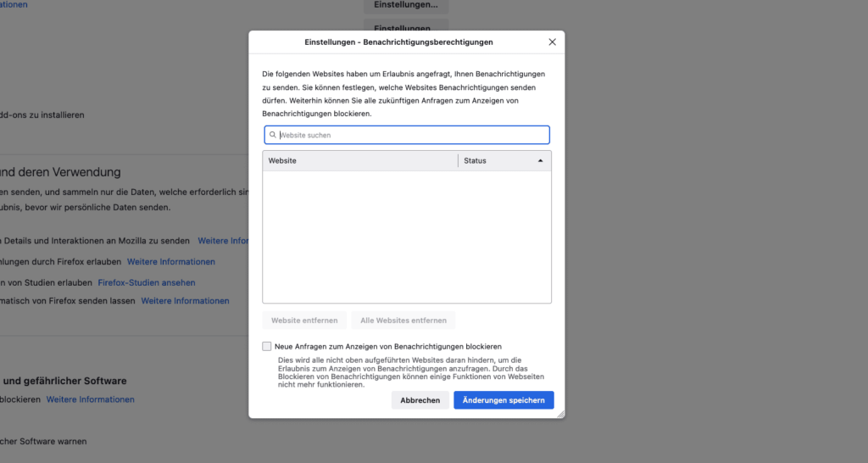Click the topmost 'Einstellungen...' button in background

point(406,5)
